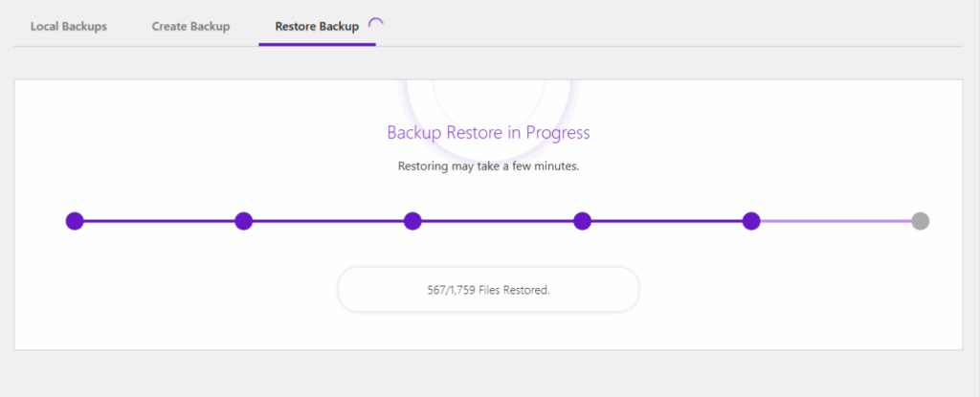The width and height of the screenshot is (980, 397).
Task: Click the loading spinner beside Restore Backup
Action: (375, 24)
